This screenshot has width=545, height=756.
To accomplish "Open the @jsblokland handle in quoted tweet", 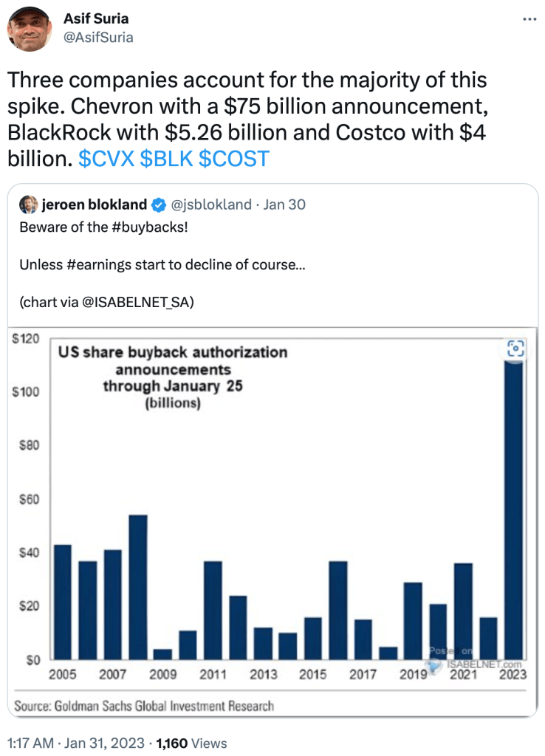I will tap(210, 205).
